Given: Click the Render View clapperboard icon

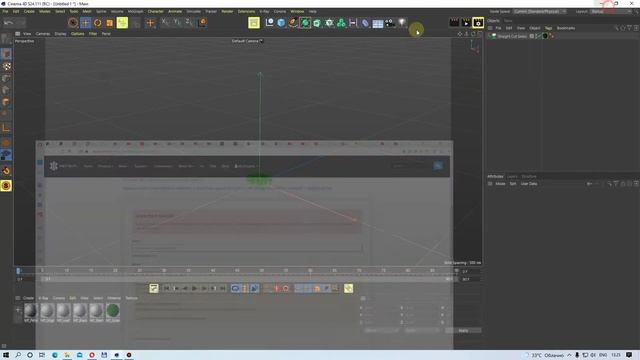Looking at the screenshot, I should tap(454, 22).
